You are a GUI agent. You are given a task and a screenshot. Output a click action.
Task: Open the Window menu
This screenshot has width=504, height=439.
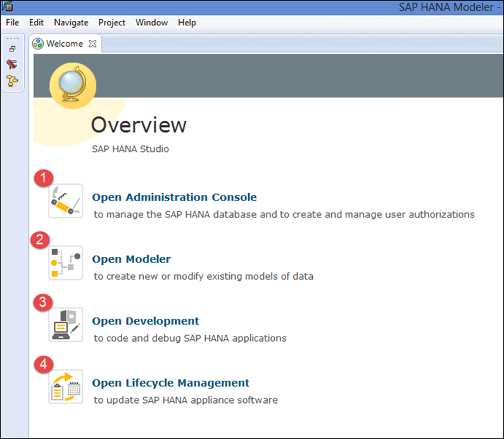[152, 23]
